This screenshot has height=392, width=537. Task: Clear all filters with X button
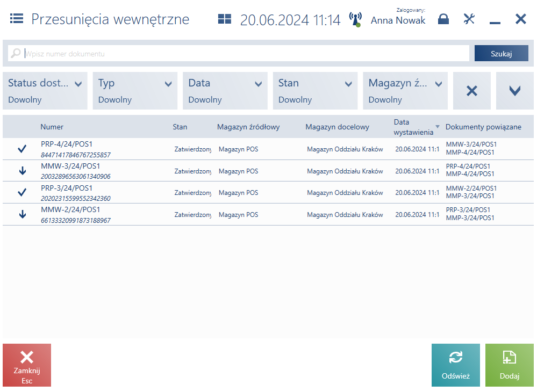click(471, 91)
